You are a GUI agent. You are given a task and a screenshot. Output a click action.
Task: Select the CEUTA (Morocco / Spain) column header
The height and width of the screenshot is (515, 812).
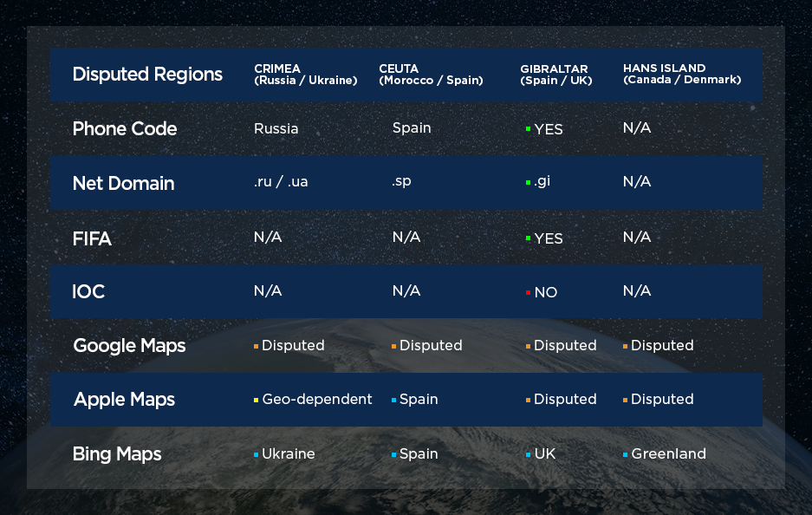click(x=431, y=75)
